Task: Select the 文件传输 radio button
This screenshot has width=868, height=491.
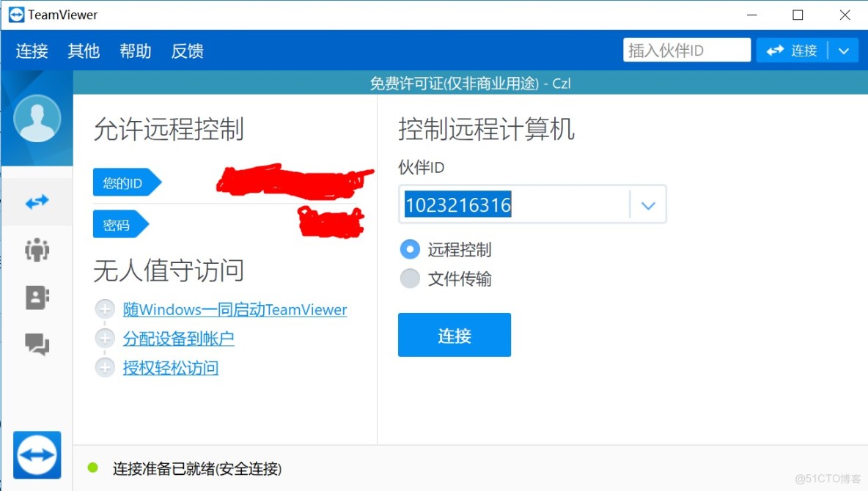Action: click(410, 278)
